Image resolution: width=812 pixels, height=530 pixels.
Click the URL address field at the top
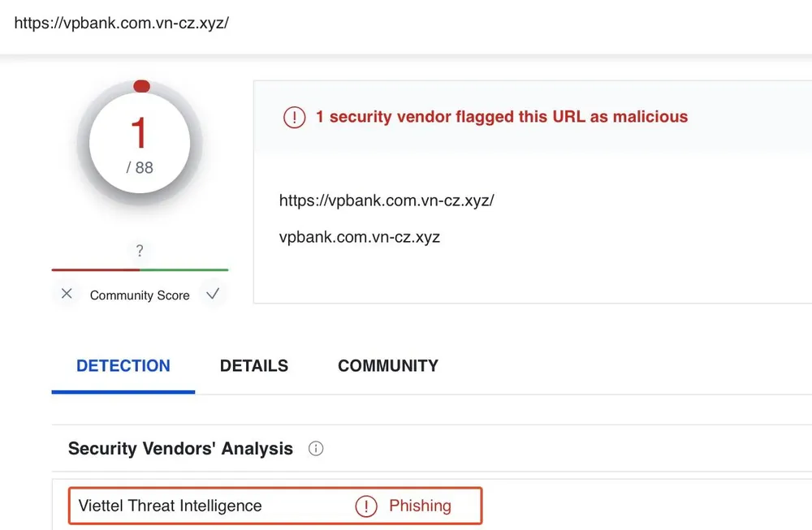(x=122, y=24)
